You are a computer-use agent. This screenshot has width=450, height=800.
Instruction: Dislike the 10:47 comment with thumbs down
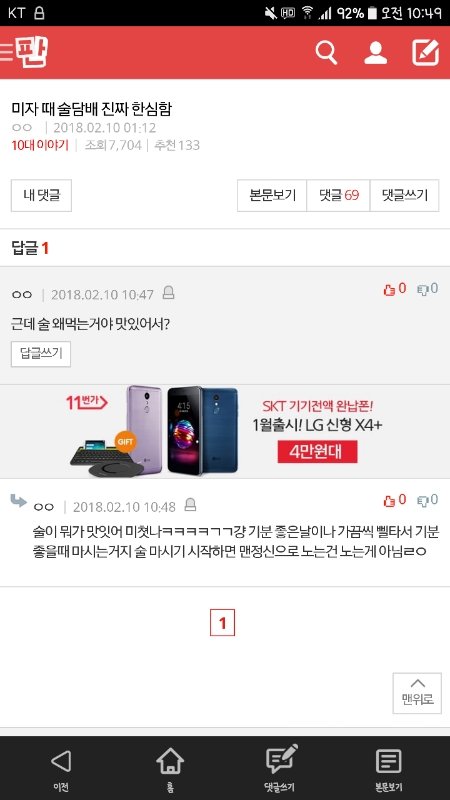(428, 289)
